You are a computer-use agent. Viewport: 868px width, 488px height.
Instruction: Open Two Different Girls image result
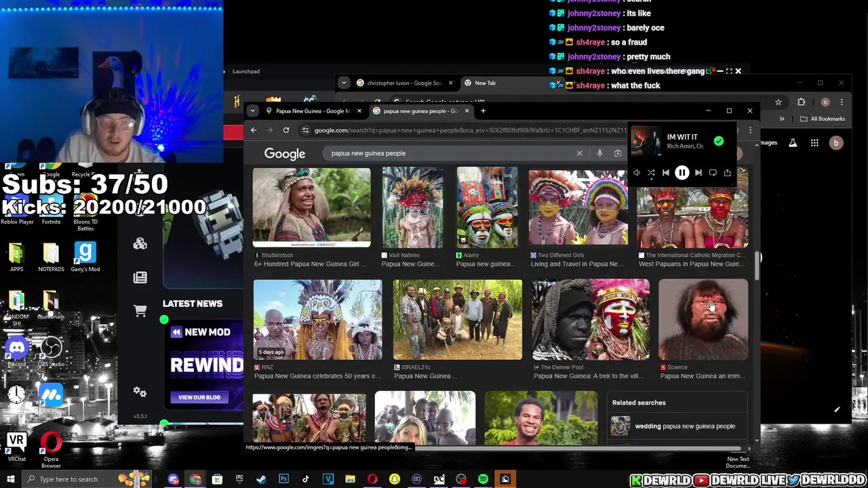578,207
